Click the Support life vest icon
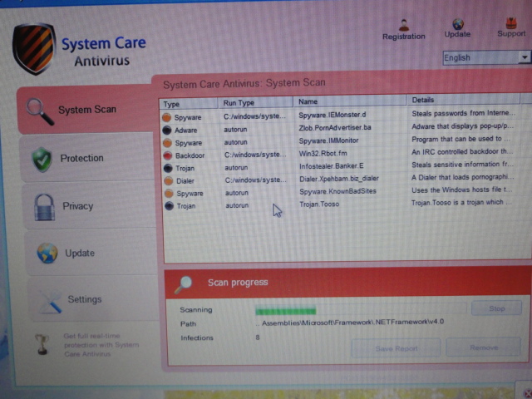The width and height of the screenshot is (532, 399). (x=511, y=23)
